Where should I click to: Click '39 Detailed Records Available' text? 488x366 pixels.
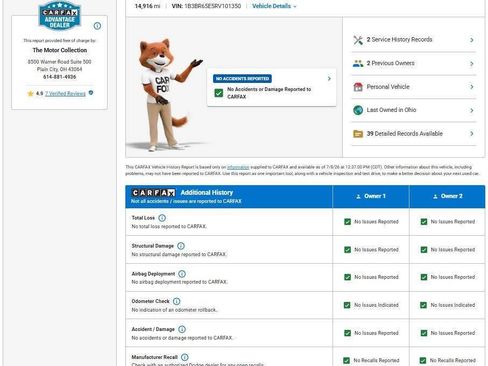coord(405,134)
